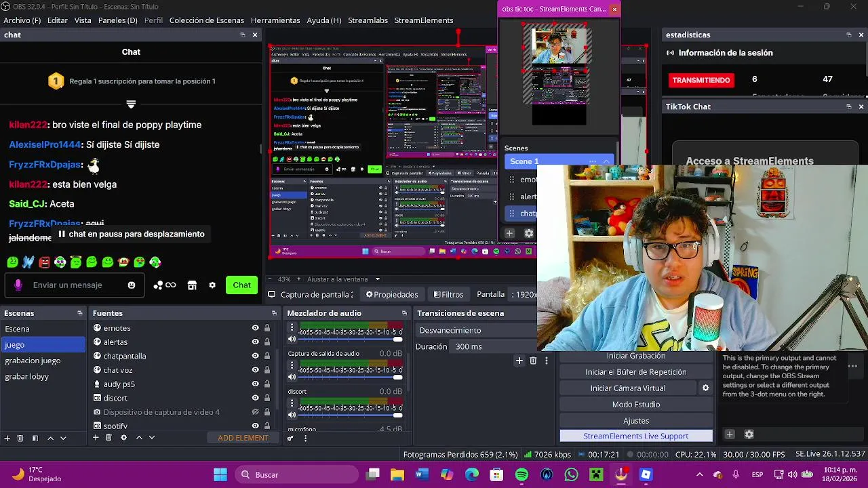Adjust the discort volume slider
The height and width of the screenshot is (488, 868).
pos(351,415)
